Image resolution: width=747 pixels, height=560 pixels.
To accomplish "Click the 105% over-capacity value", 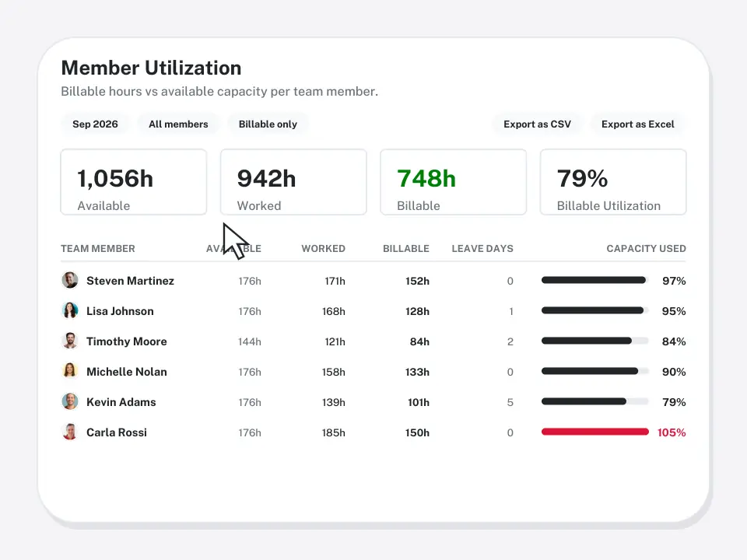I will [672, 432].
